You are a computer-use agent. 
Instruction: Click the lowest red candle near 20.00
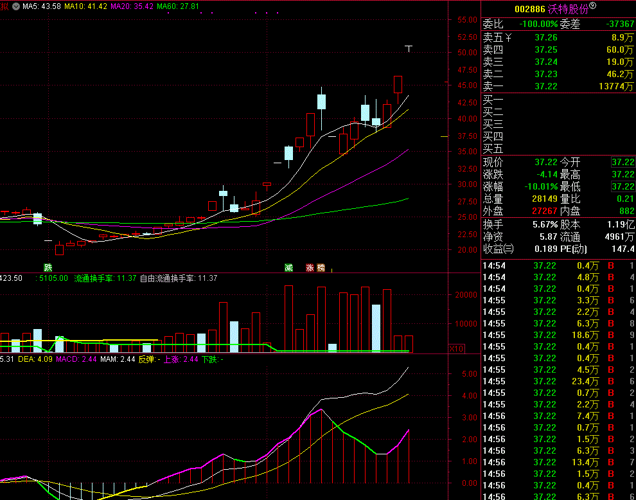[59, 248]
